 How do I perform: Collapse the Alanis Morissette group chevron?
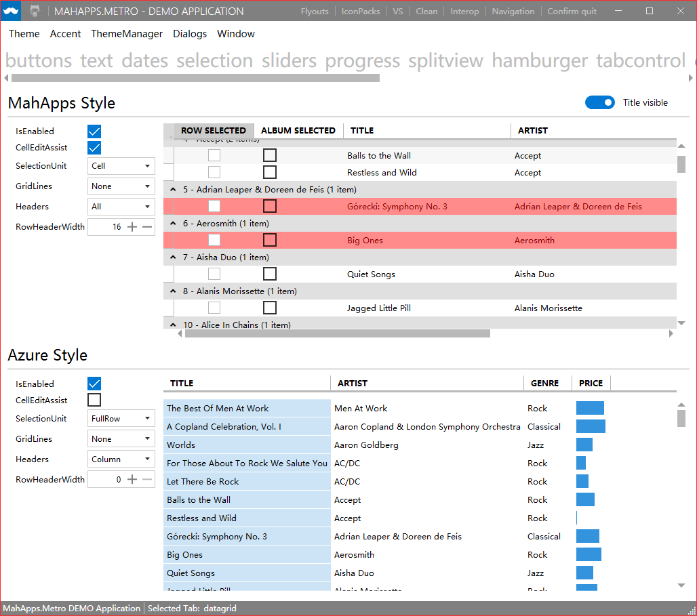click(x=172, y=291)
